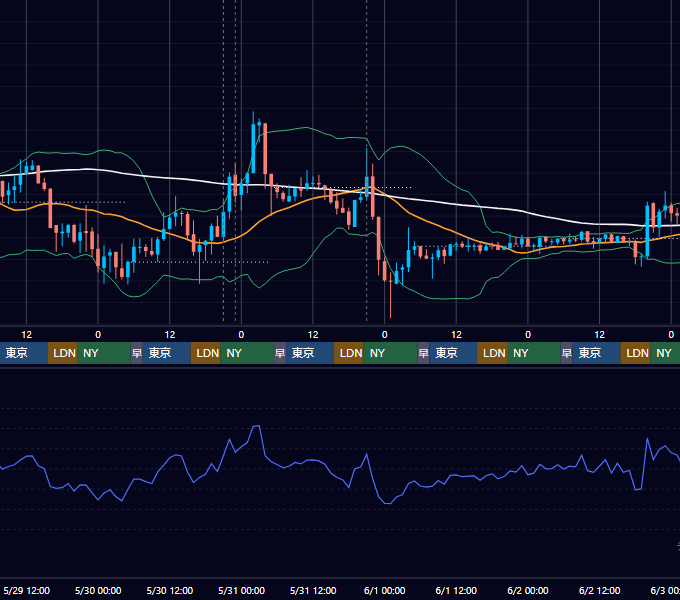Select LDN session block preceding 5/30 00:00 NY

coord(62,353)
